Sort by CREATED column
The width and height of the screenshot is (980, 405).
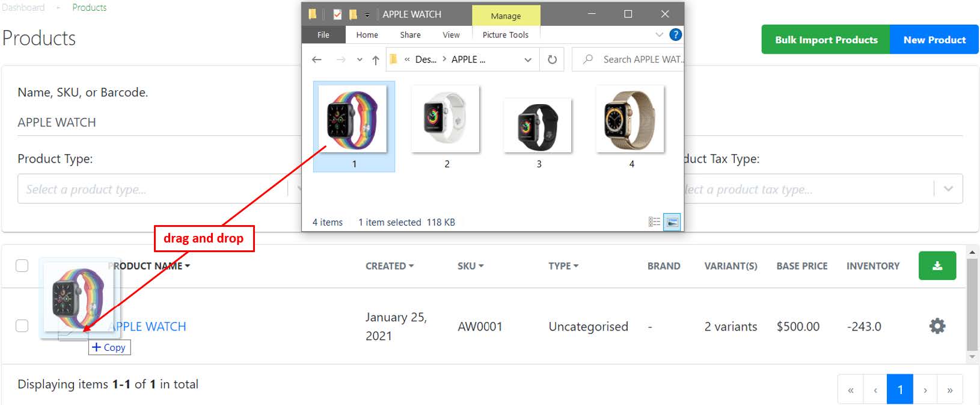point(390,266)
